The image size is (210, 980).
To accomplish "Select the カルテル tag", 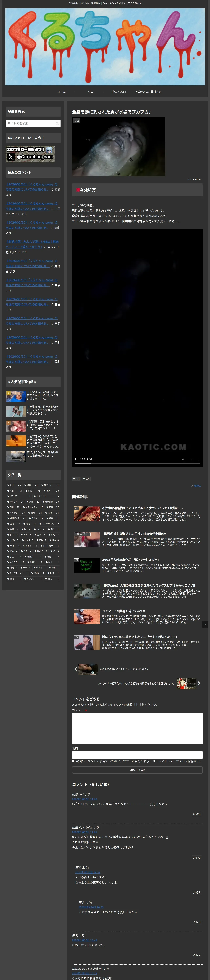I will coord(15,501).
